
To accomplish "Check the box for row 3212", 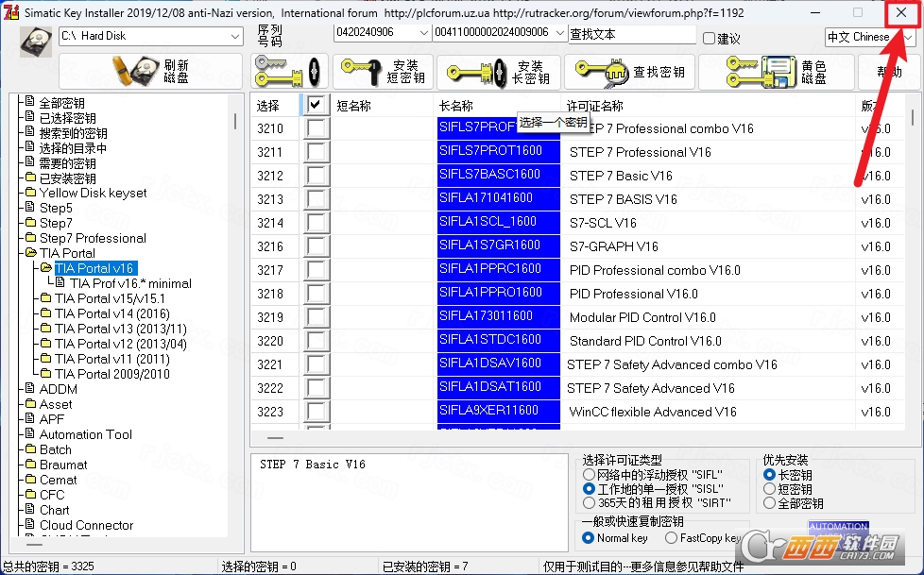I will click(x=316, y=176).
